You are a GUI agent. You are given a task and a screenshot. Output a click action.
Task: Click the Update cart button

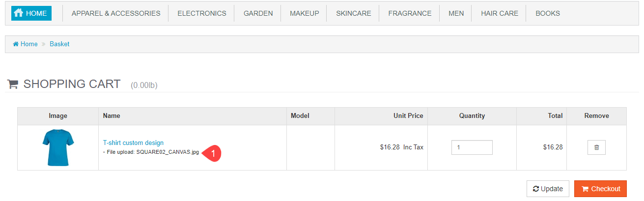(x=548, y=189)
